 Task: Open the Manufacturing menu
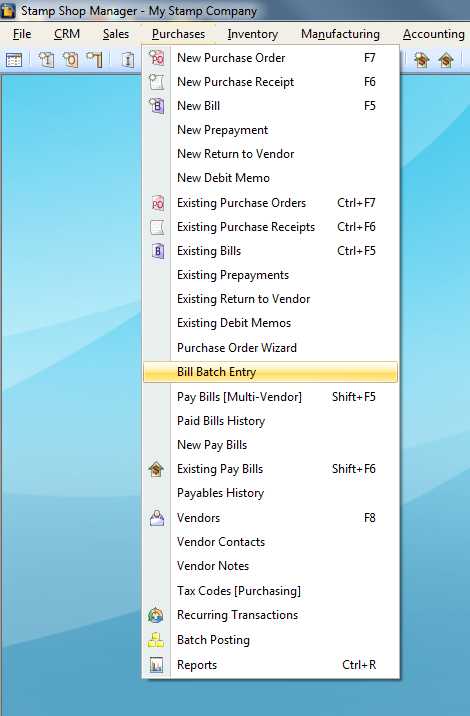[340, 34]
